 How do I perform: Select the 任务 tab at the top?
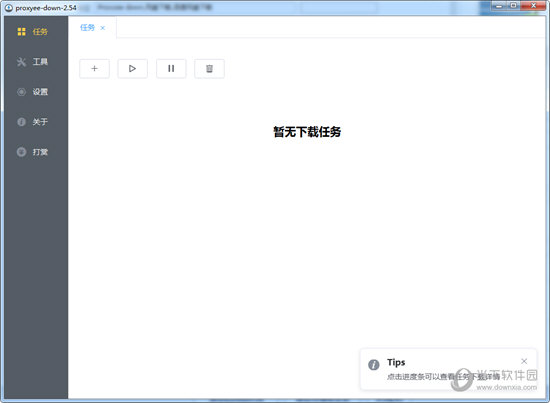click(x=87, y=28)
